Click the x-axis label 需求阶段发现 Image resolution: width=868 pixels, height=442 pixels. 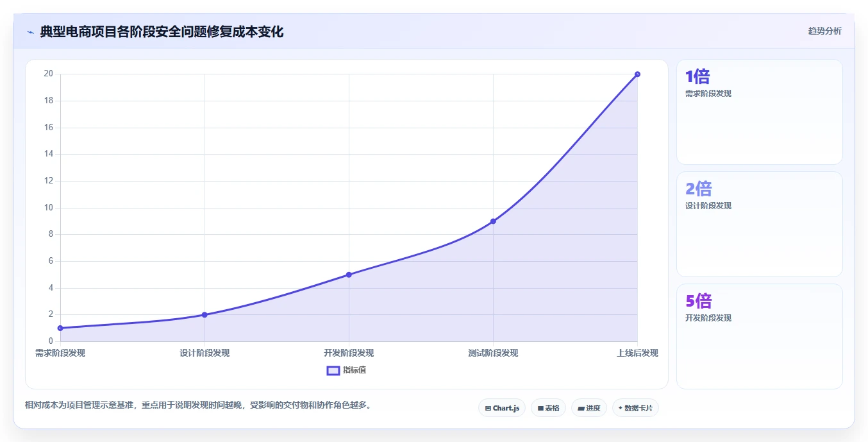pos(60,353)
